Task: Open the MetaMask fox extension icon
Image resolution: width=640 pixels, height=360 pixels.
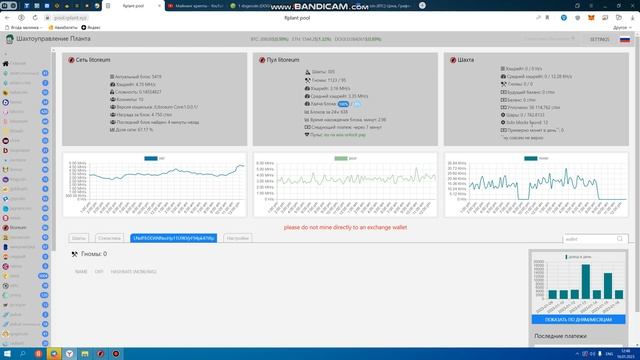Action: point(591,18)
